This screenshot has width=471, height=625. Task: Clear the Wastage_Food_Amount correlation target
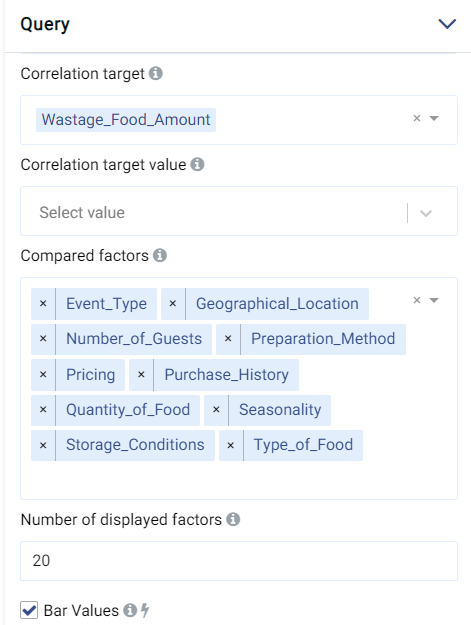point(417,118)
